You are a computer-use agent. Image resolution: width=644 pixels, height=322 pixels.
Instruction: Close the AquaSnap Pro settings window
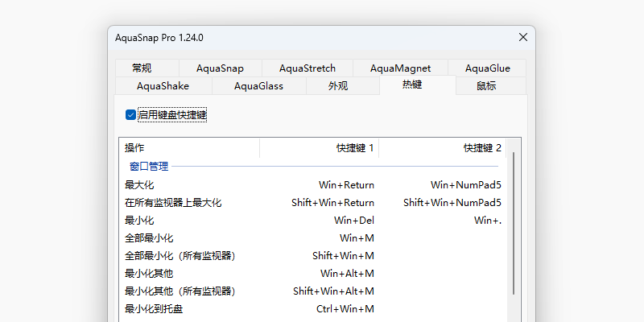(522, 37)
